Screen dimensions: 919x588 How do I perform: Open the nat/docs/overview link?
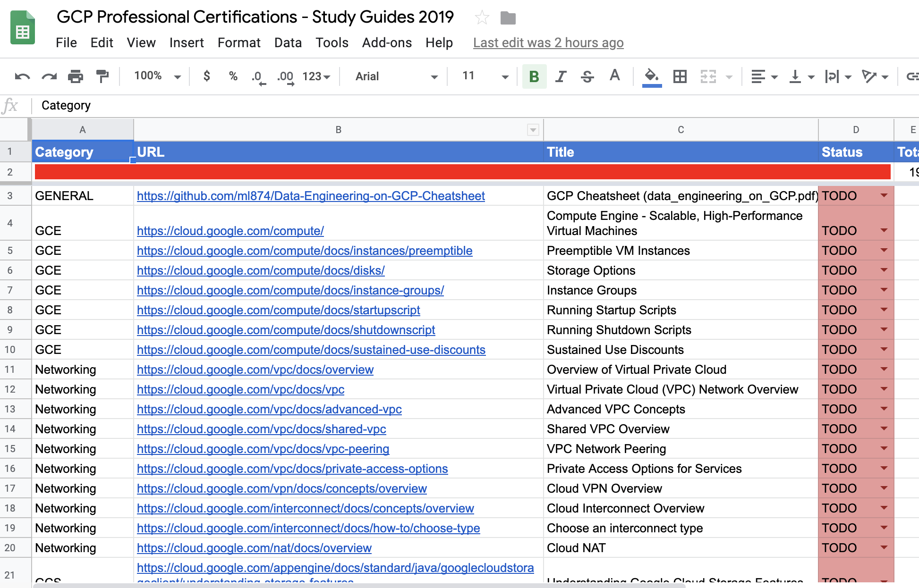tap(254, 548)
